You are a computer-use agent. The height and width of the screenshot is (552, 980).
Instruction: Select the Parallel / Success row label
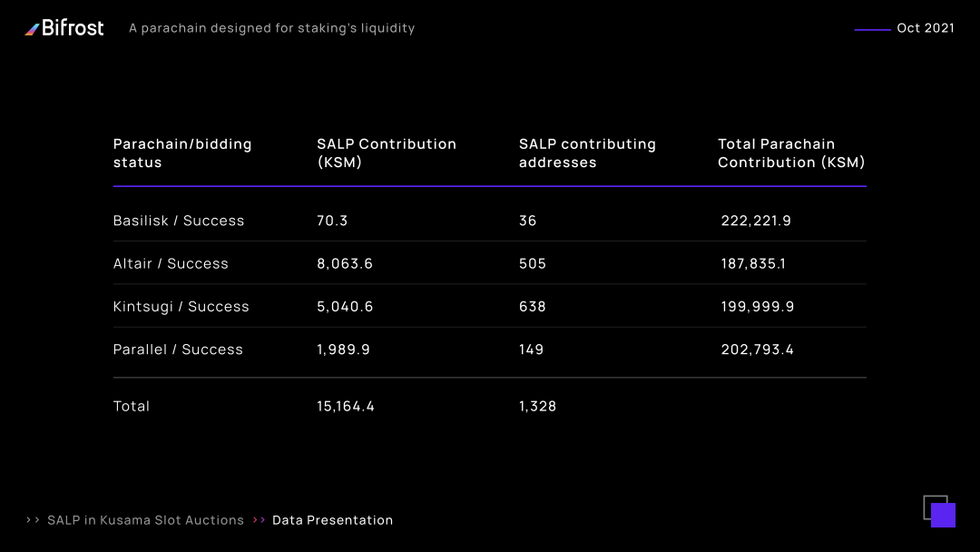pyautogui.click(x=178, y=350)
